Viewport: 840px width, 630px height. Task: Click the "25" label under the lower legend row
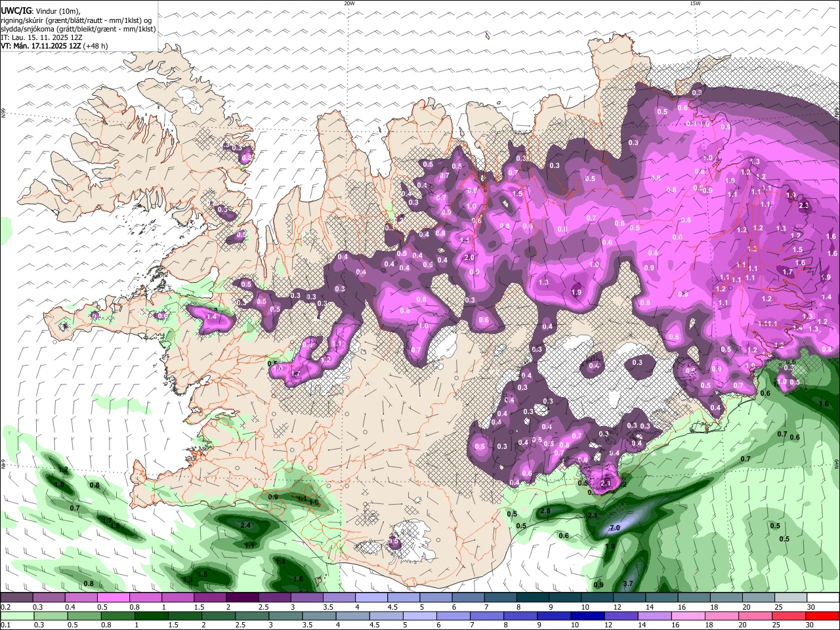(x=776, y=625)
